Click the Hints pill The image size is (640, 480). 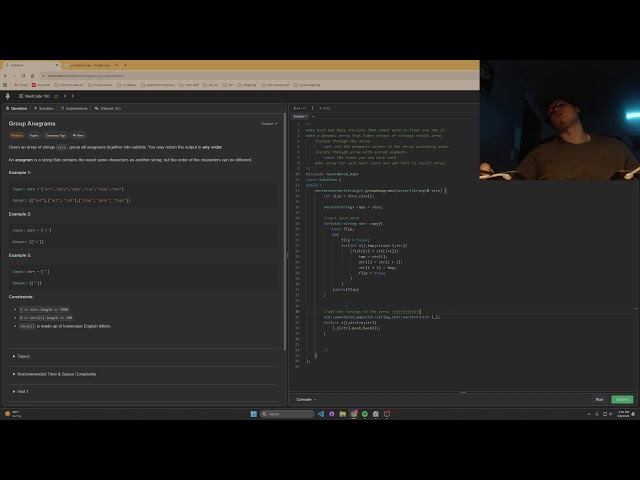tap(78, 136)
